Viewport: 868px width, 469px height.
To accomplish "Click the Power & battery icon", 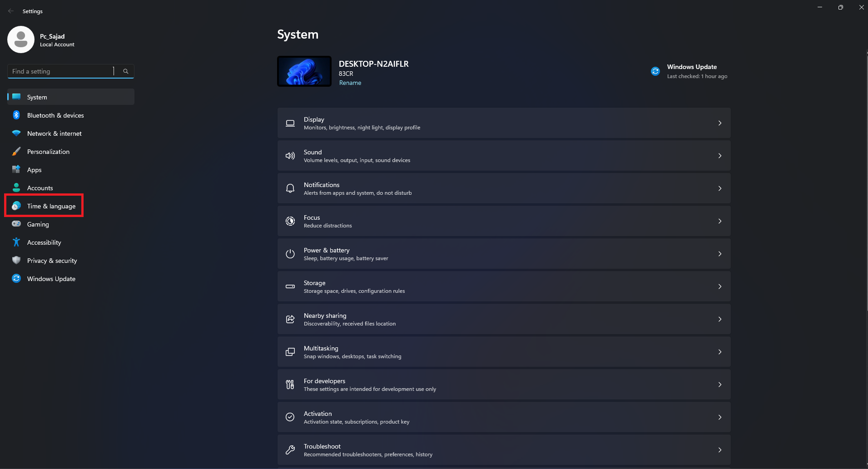I will tap(290, 254).
